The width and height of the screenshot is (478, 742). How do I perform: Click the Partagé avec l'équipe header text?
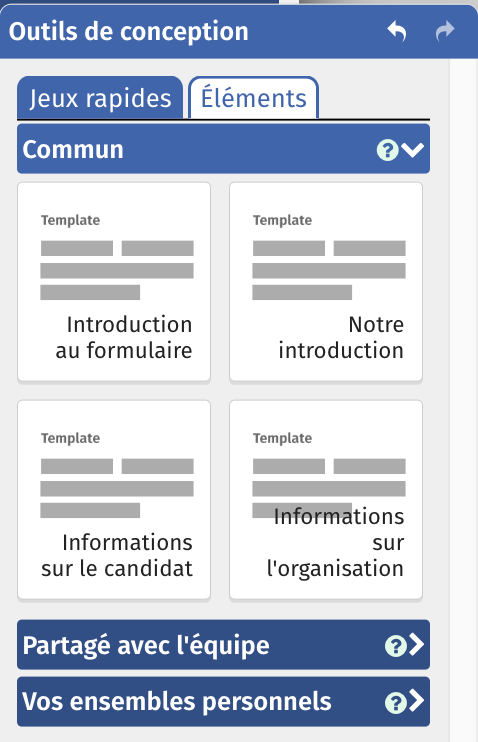(146, 645)
